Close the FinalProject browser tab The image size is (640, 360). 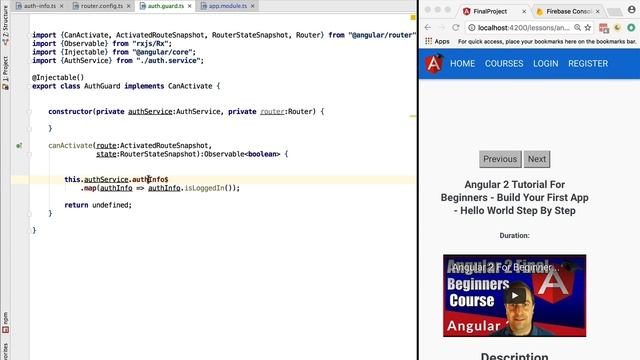click(524, 11)
